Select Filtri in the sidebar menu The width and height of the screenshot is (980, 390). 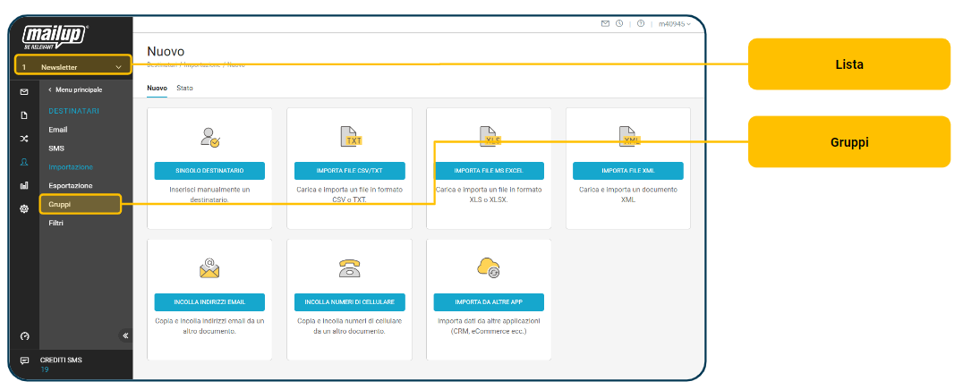56,223
